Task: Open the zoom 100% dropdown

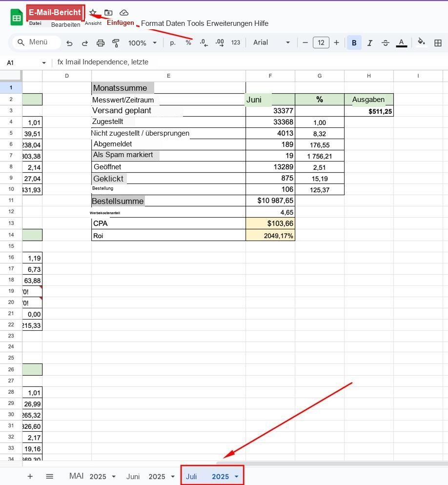Action: 143,43
